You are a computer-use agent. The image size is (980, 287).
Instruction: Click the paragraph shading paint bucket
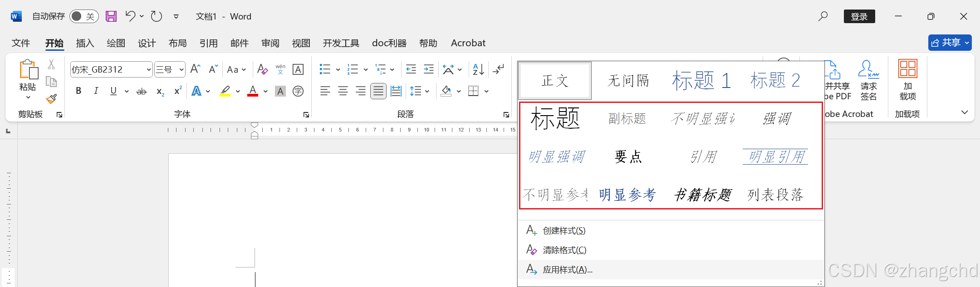(x=446, y=91)
